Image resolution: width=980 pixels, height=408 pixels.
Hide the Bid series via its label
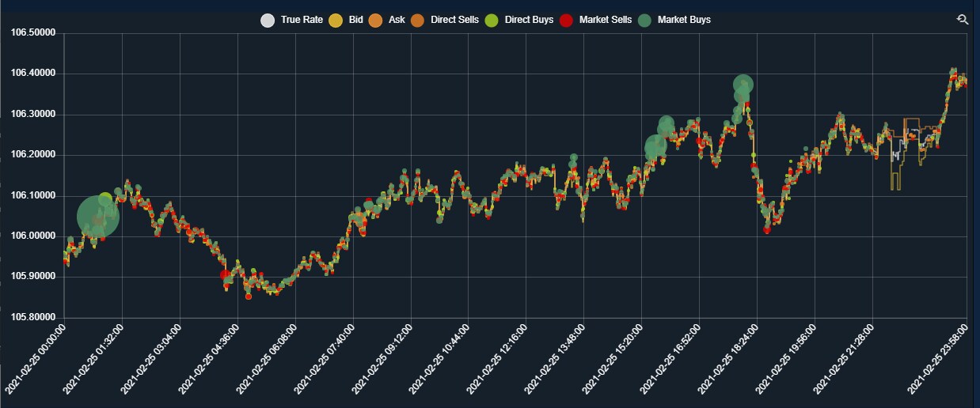pyautogui.click(x=355, y=20)
